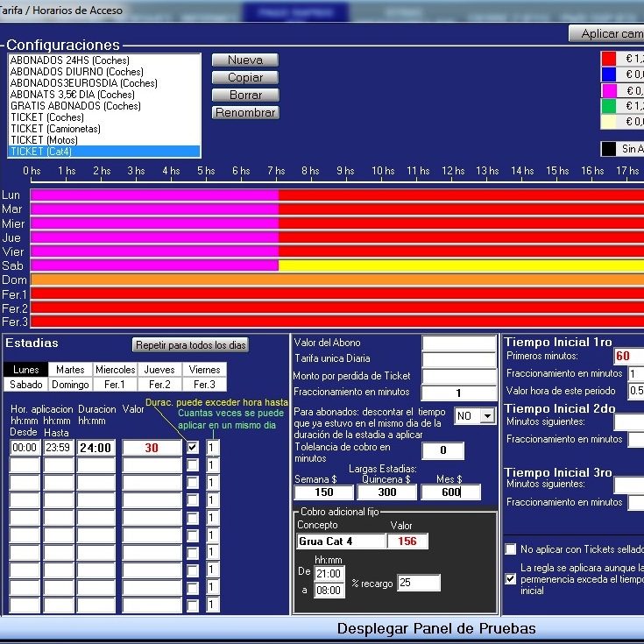The height and width of the screenshot is (644, 644).
Task: Click the Valor del Abono input field
Action: (458, 343)
